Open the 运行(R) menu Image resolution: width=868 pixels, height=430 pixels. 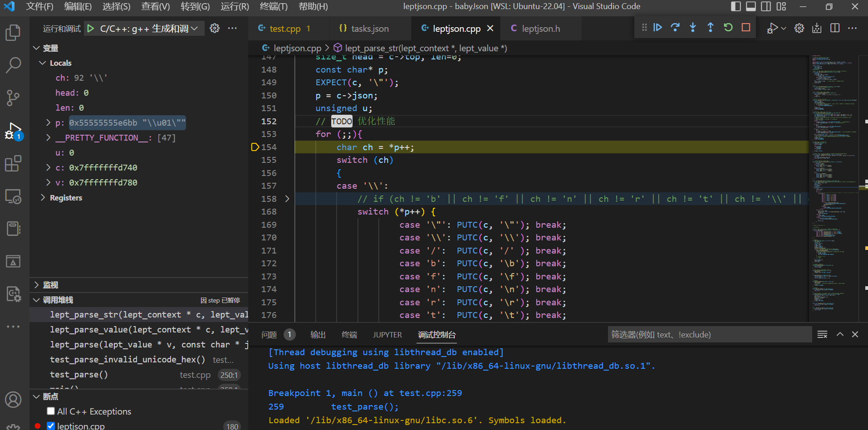235,6
